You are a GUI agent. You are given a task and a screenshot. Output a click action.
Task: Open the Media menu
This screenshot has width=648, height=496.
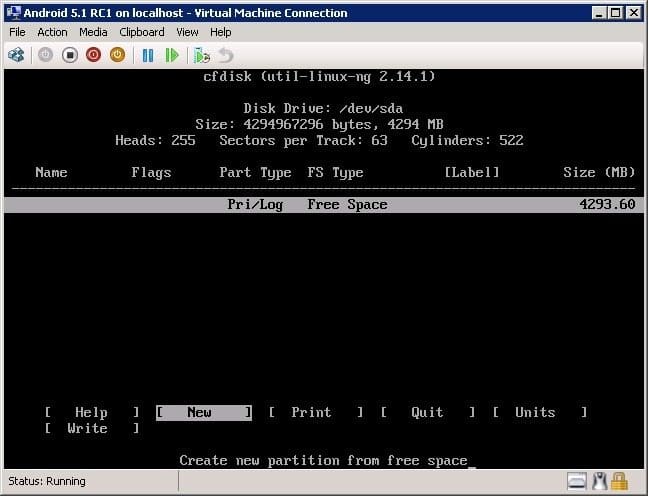click(x=93, y=32)
